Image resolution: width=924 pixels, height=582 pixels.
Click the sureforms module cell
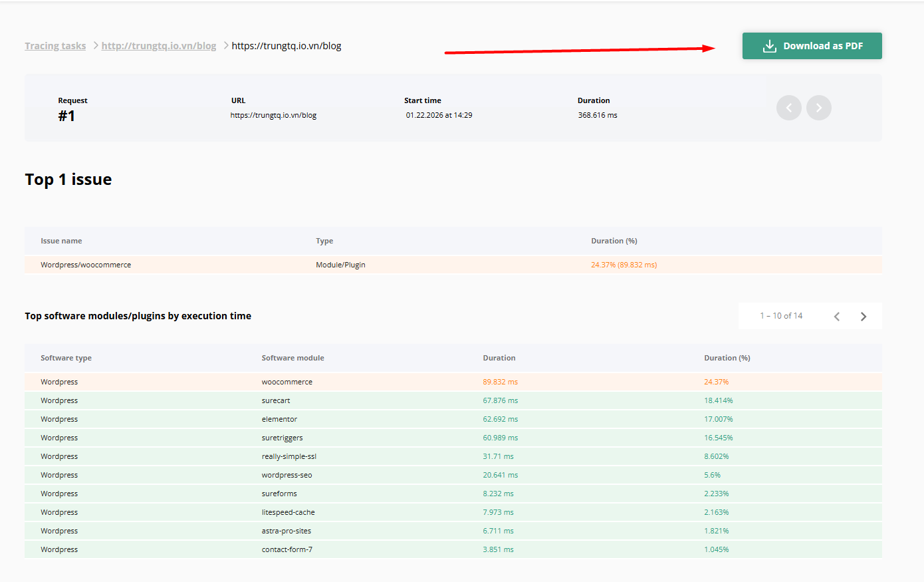[279, 494]
